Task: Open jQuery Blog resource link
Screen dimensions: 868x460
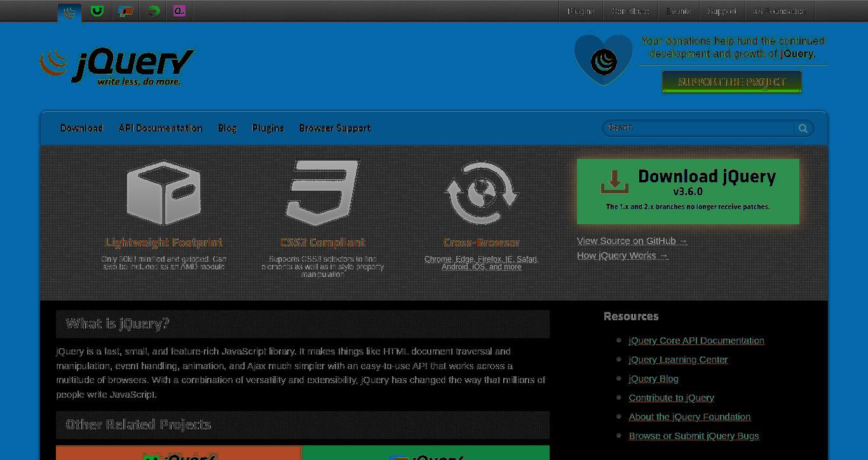Action: click(653, 379)
